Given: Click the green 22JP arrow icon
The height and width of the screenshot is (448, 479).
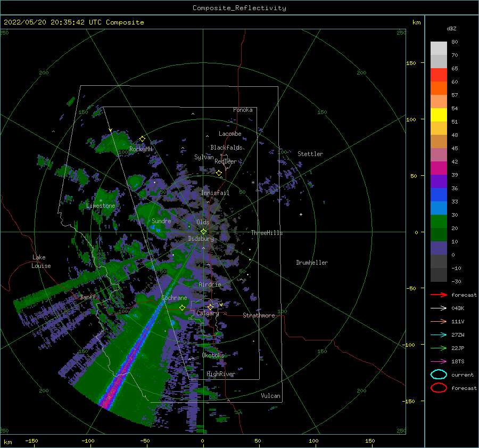Looking at the screenshot, I should 439,348.
